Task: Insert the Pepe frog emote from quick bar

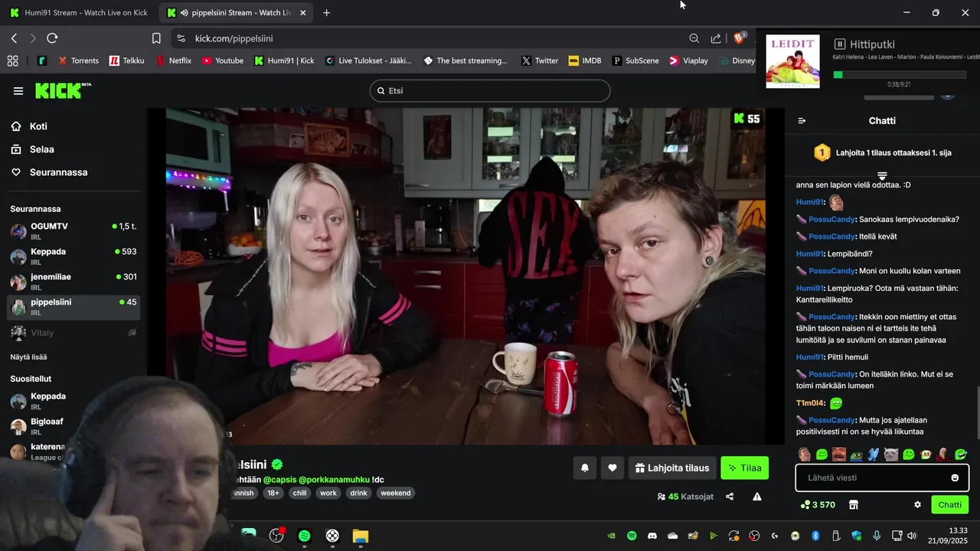Action: (x=857, y=455)
